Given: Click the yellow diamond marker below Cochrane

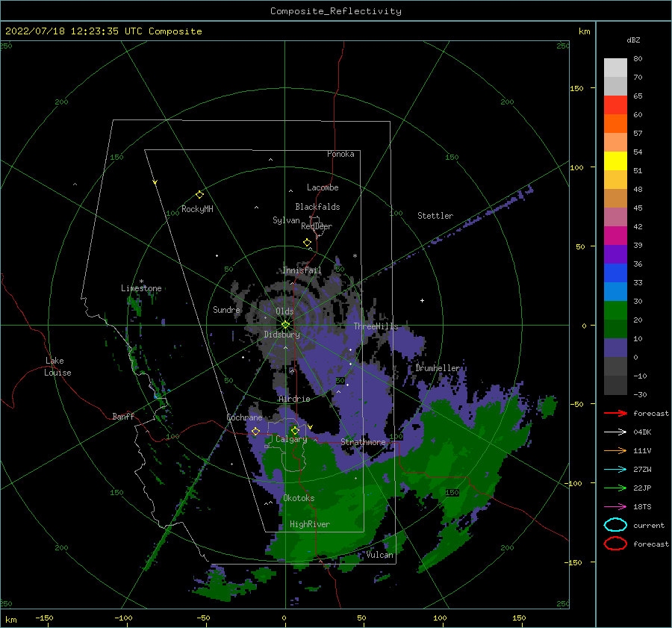Looking at the screenshot, I should pyautogui.click(x=255, y=431).
